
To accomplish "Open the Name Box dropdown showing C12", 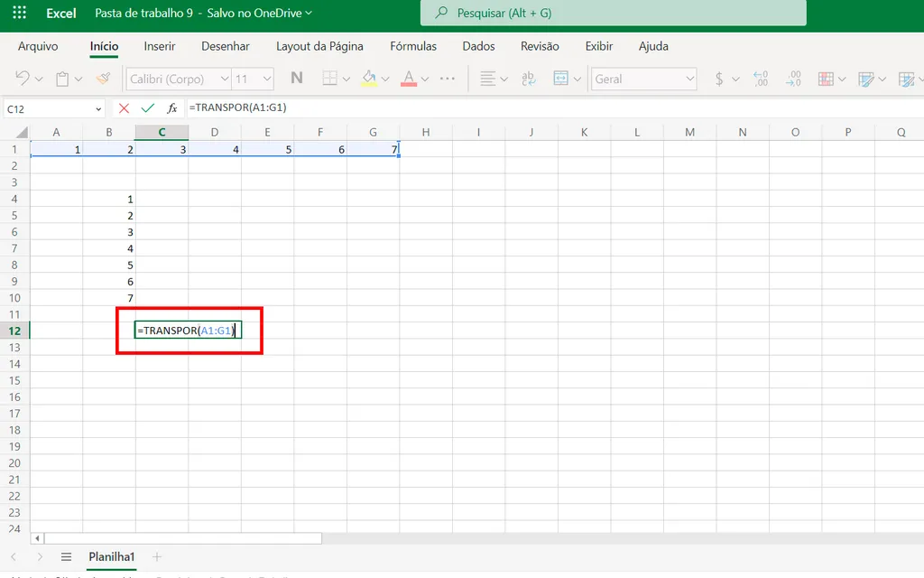I will pos(99,107).
